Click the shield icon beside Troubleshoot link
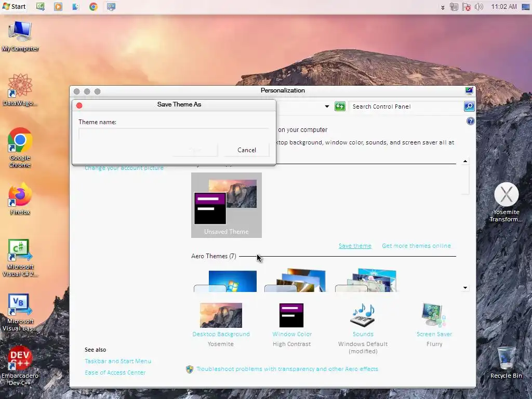This screenshot has width=532, height=399. click(190, 369)
